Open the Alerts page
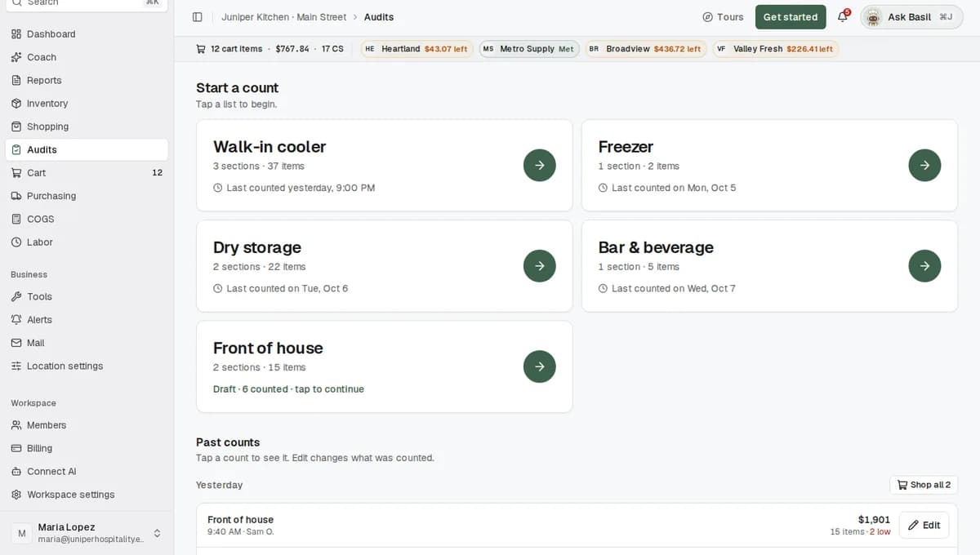 pyautogui.click(x=87, y=320)
